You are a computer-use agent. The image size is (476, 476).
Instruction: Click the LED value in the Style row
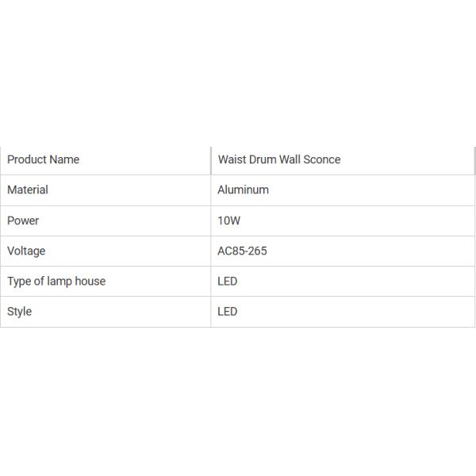228,311
